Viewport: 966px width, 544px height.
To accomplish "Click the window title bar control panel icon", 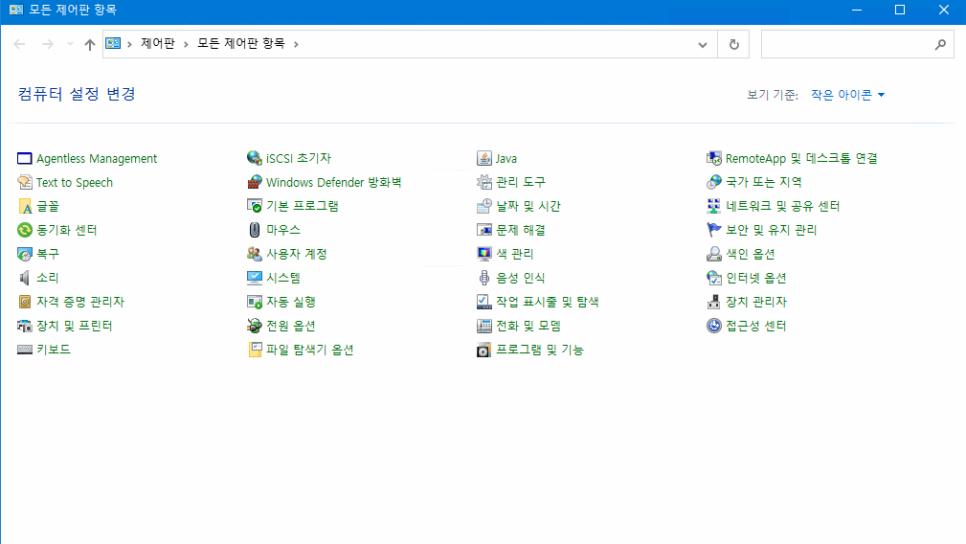I will coord(16,10).
